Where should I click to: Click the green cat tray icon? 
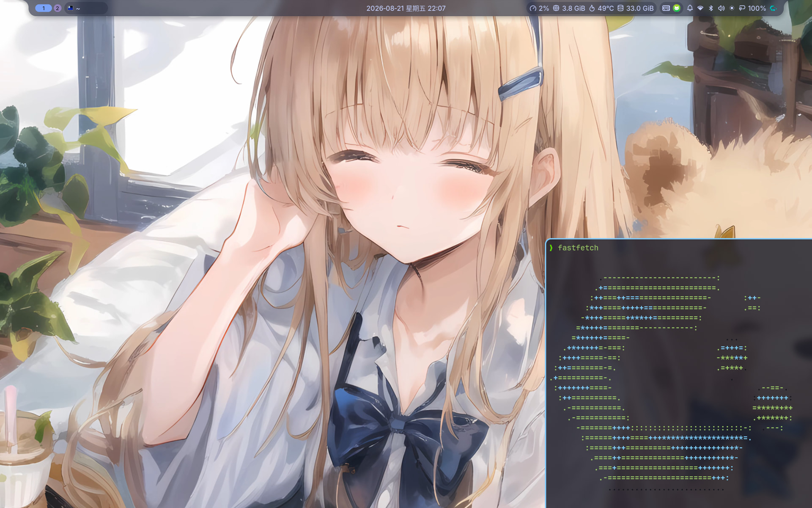click(677, 8)
